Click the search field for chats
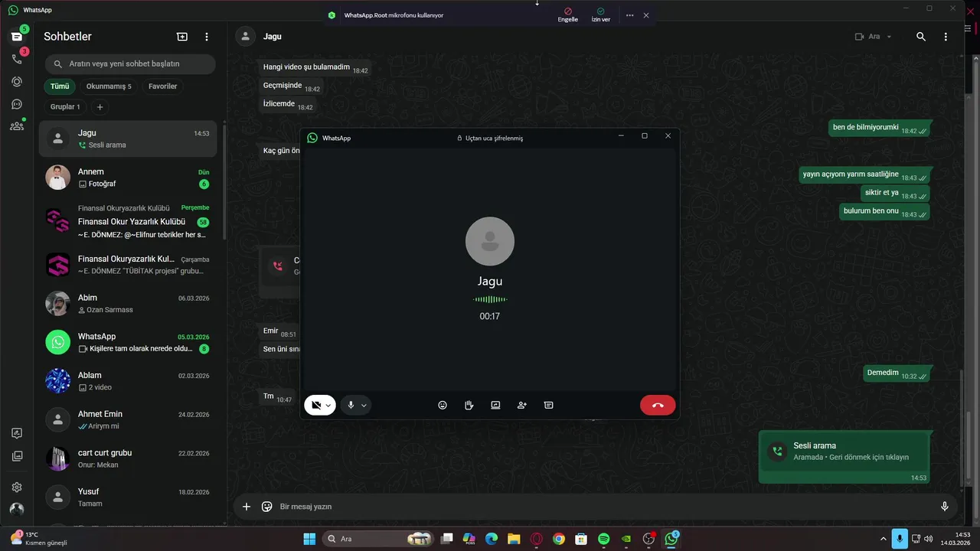980x551 pixels. (x=130, y=64)
